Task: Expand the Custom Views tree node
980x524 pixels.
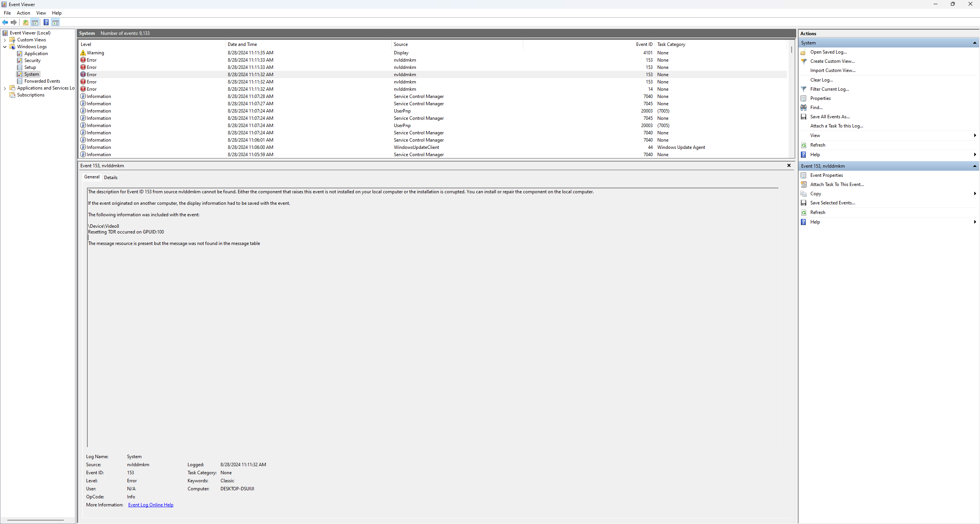Action: 5,40
